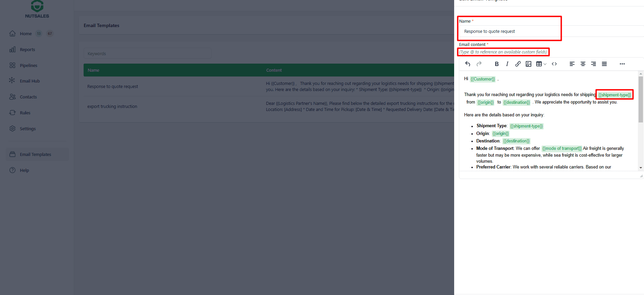
Task: Open the Rules icon
Action: point(13,113)
